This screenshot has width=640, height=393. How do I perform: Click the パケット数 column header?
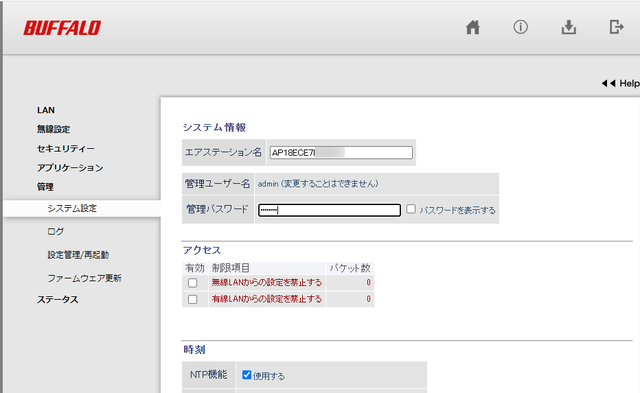coord(350,268)
